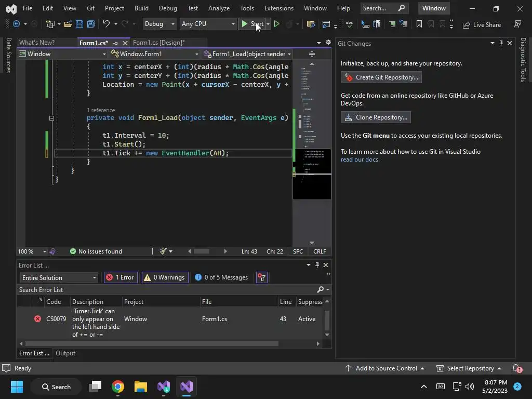Toggle the 1 Error filter
This screenshot has height=399, width=532.
pyautogui.click(x=121, y=277)
